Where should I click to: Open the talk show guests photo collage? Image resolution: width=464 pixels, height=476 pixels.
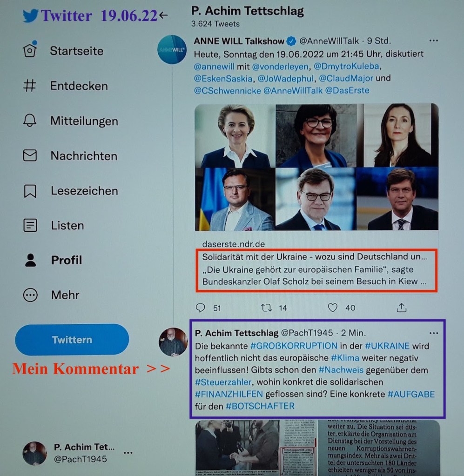(x=317, y=167)
